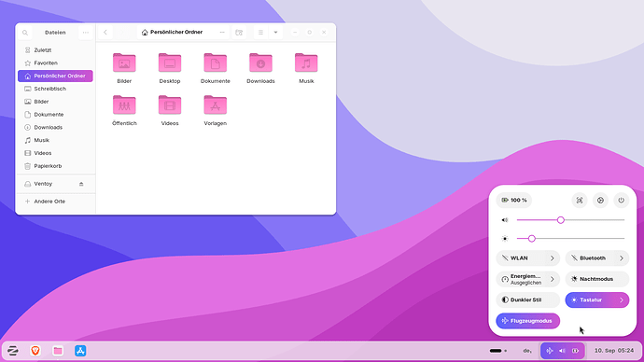Image resolution: width=644 pixels, height=362 pixels.
Task: Open the Musik folder icon
Action: click(x=306, y=63)
